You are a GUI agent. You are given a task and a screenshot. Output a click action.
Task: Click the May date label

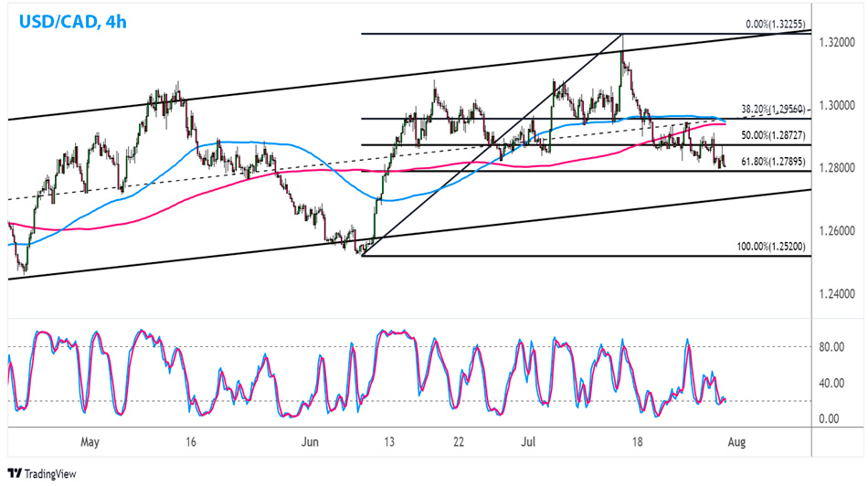click(90, 442)
